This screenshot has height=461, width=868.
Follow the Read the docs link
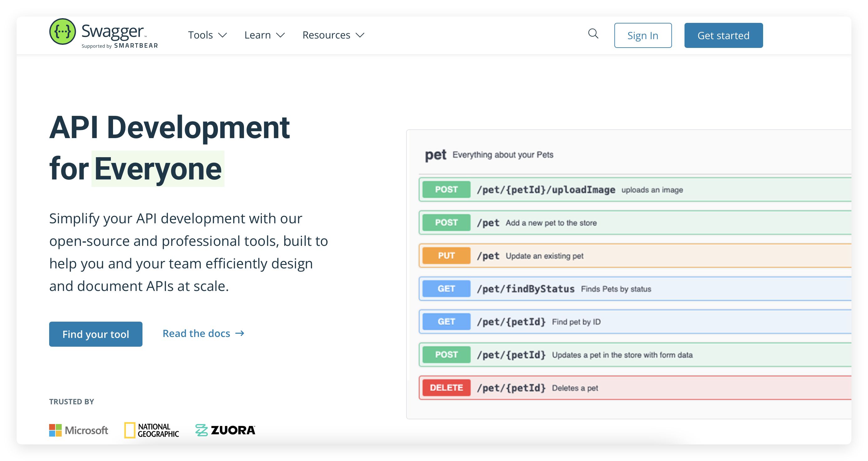pyautogui.click(x=196, y=333)
